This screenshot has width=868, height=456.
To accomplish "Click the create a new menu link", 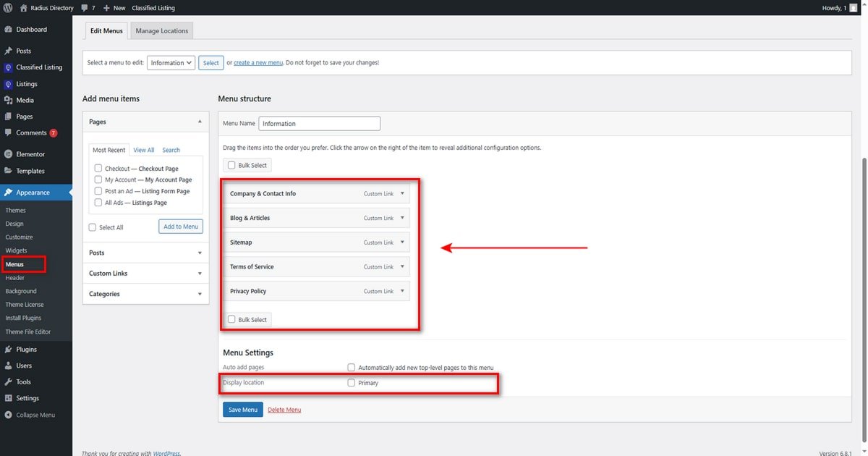I will click(x=258, y=63).
